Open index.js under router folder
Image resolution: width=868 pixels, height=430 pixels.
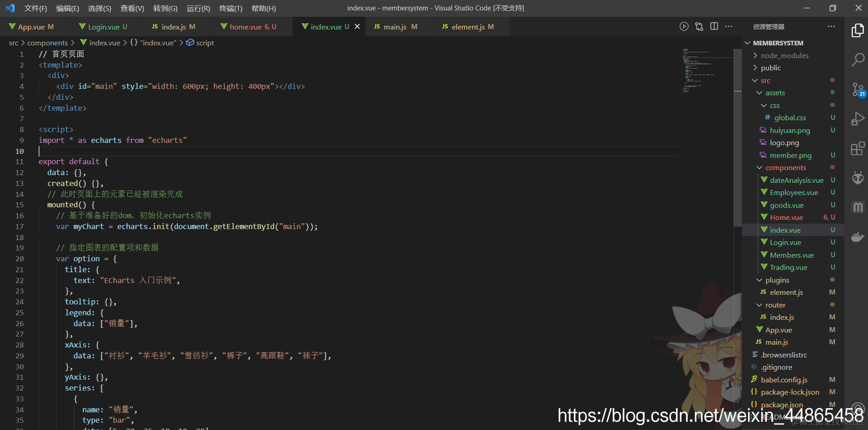pos(793,317)
